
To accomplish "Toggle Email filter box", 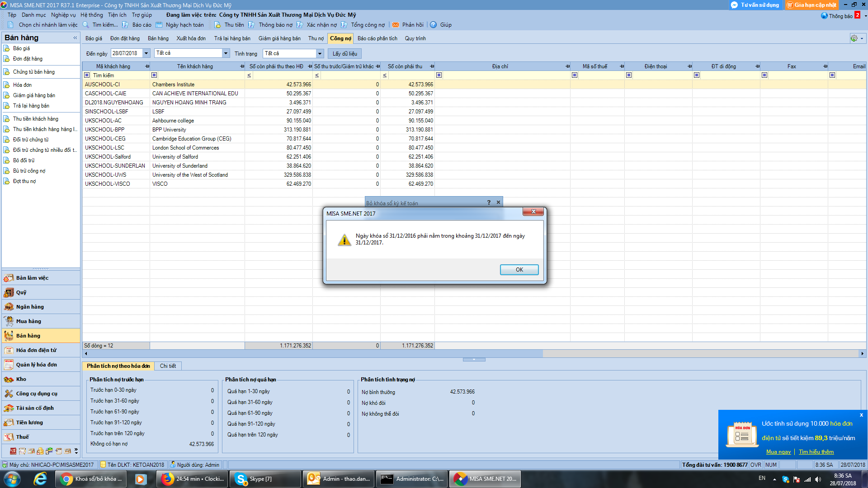I will (x=832, y=75).
